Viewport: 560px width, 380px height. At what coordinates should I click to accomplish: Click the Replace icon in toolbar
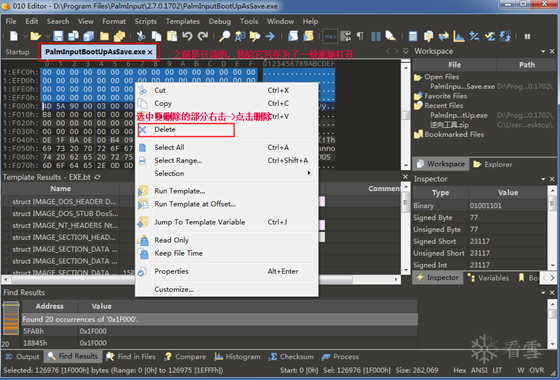[240, 36]
